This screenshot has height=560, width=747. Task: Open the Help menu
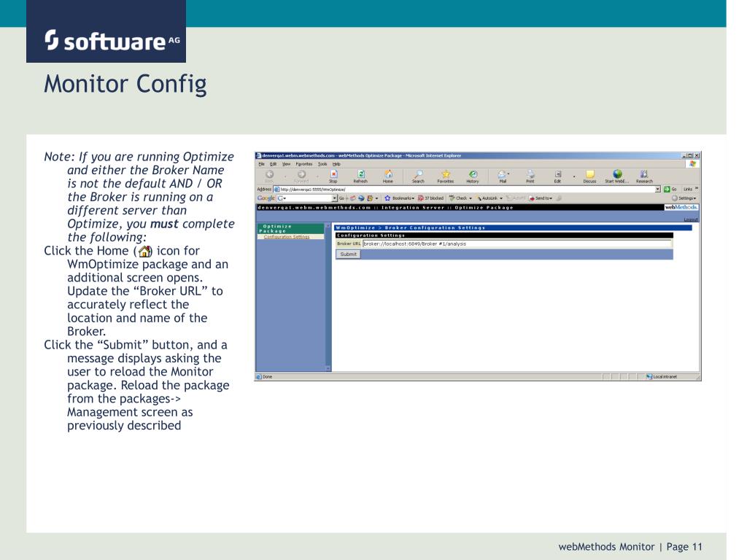tap(336, 164)
